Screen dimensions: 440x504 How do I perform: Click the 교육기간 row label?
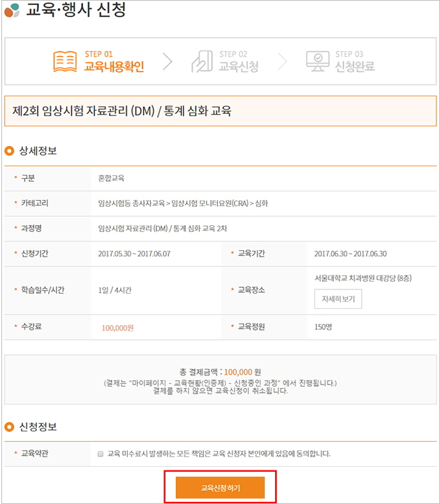click(251, 254)
